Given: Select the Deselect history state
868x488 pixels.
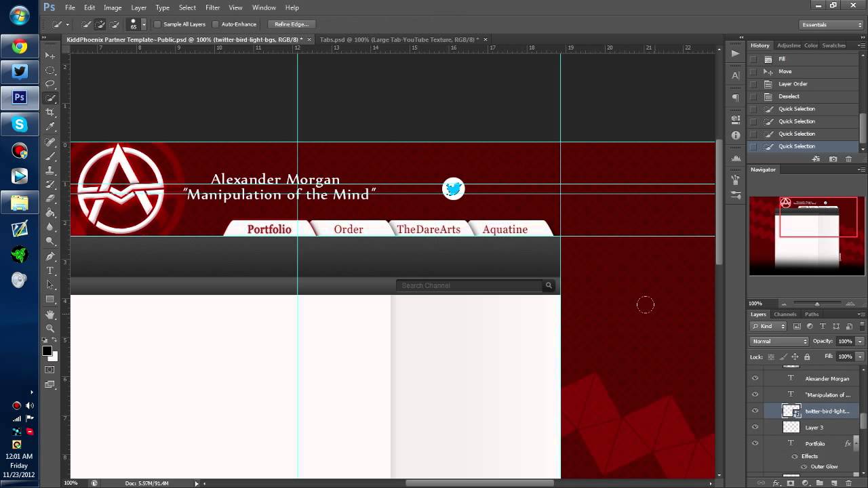Looking at the screenshot, I should [x=804, y=96].
